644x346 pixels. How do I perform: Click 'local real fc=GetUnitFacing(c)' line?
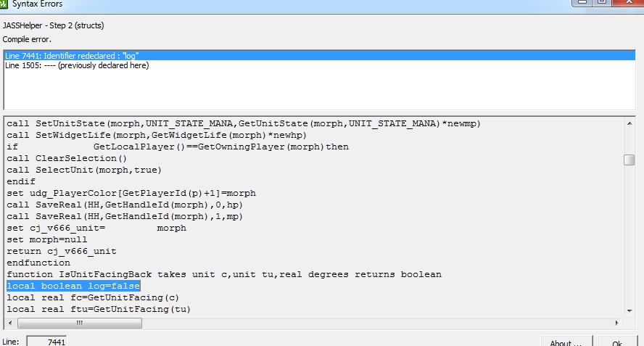point(93,297)
